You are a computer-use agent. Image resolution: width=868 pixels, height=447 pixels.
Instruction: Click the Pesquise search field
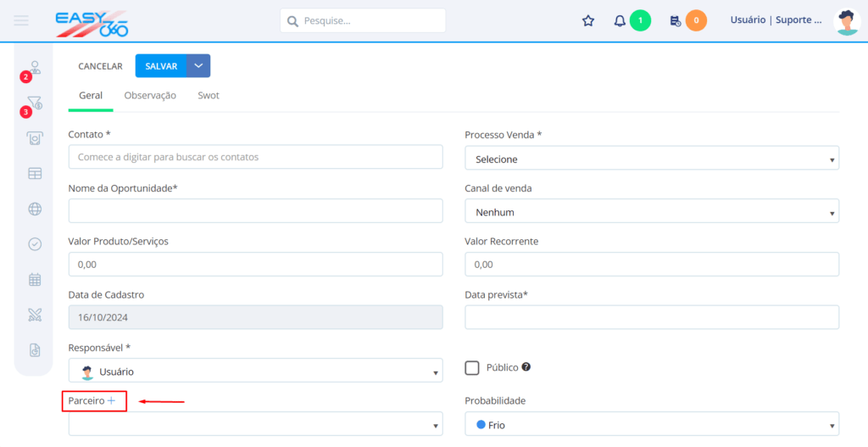pyautogui.click(x=363, y=21)
